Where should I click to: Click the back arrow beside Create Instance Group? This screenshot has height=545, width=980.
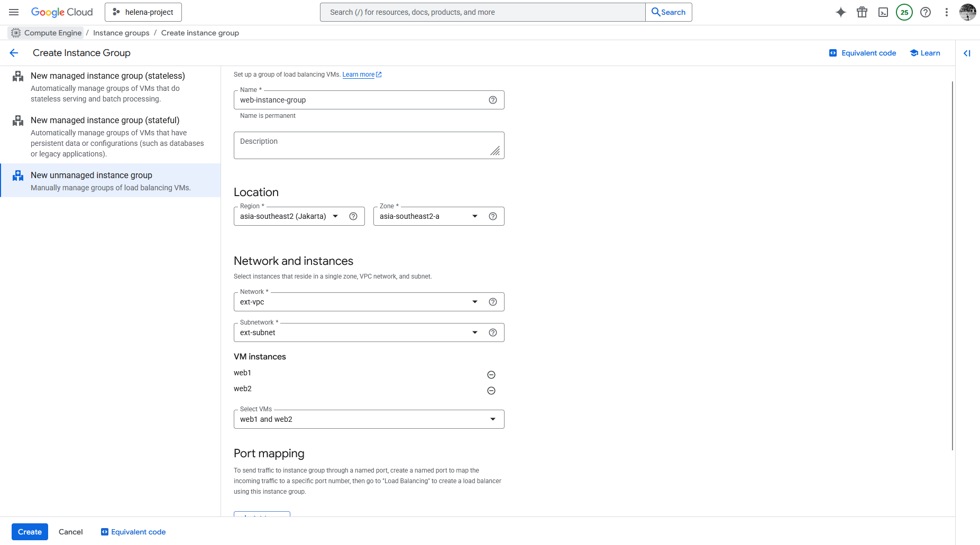(x=14, y=53)
